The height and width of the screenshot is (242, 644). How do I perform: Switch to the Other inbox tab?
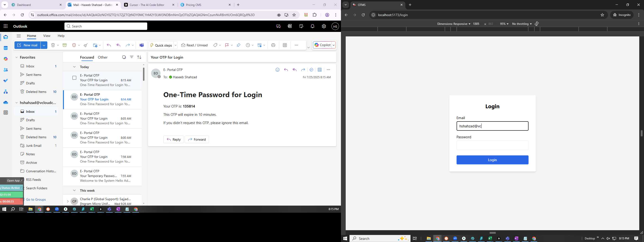click(103, 57)
